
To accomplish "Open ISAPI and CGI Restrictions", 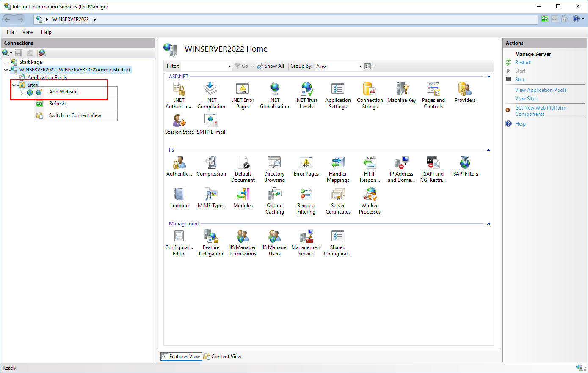I will 433,169.
